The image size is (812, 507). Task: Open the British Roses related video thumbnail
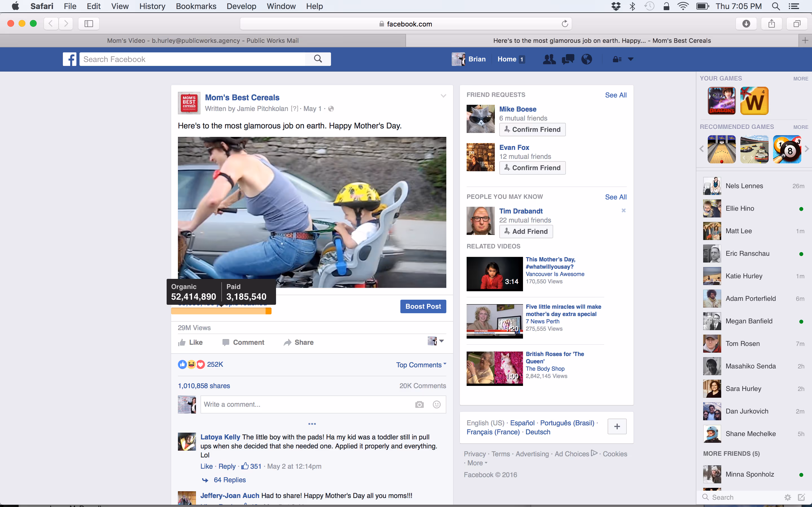point(494,368)
